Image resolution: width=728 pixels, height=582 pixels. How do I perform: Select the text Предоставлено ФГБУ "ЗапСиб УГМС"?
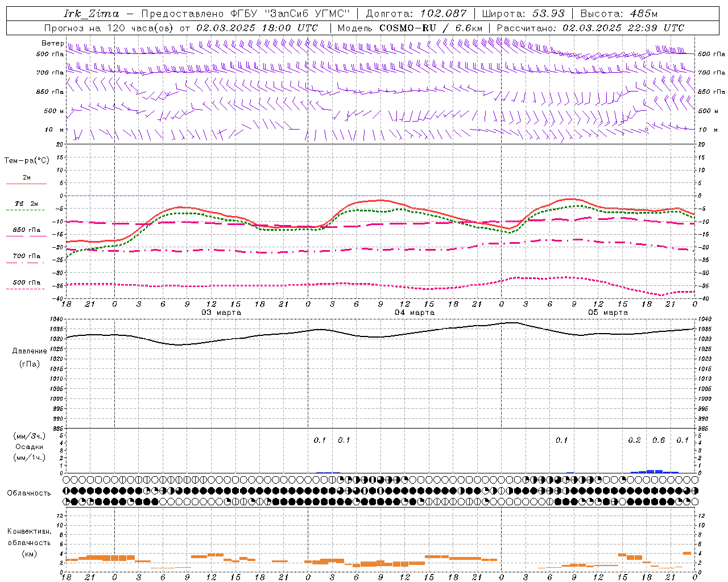(245, 14)
